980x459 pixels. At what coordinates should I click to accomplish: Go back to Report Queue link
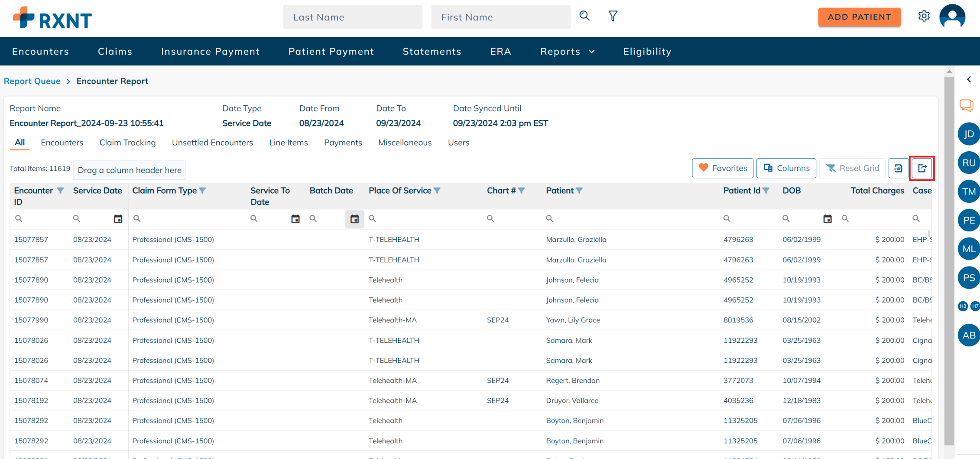[32, 81]
